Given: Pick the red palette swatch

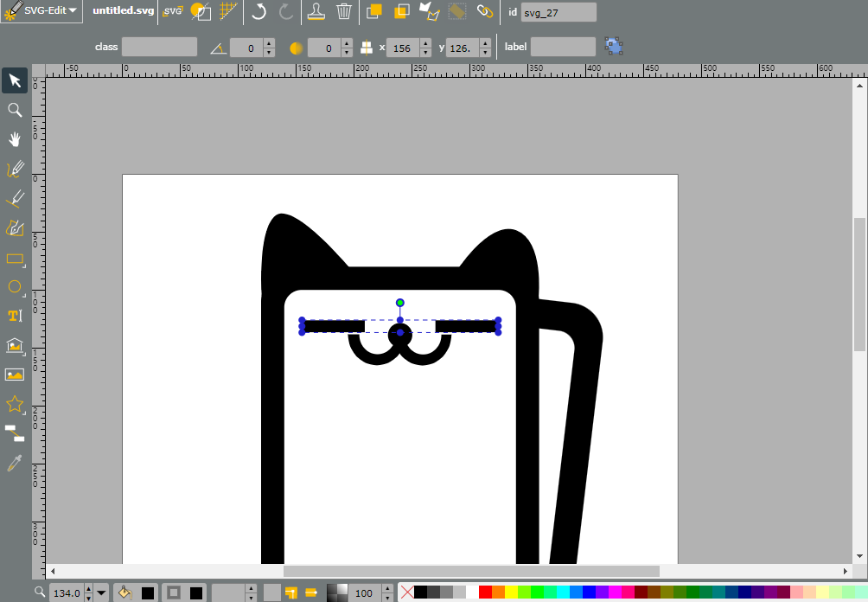Looking at the screenshot, I should pyautogui.click(x=485, y=592).
